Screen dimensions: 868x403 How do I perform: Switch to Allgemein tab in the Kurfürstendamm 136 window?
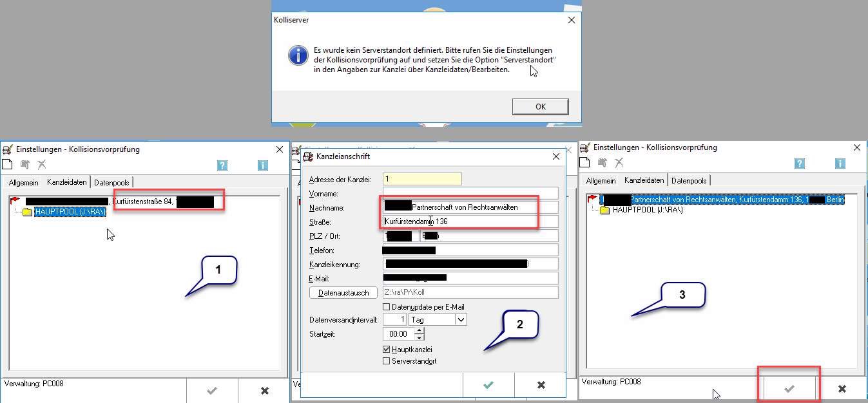(x=601, y=181)
